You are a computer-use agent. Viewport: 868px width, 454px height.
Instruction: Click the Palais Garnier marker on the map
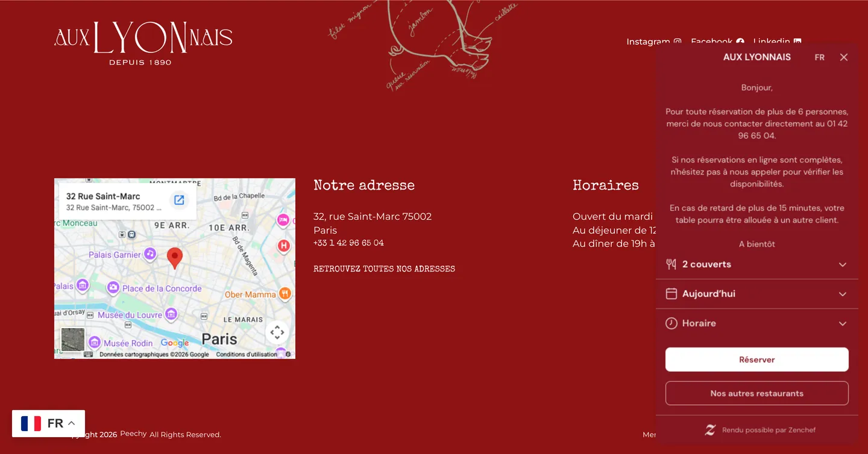(150, 254)
